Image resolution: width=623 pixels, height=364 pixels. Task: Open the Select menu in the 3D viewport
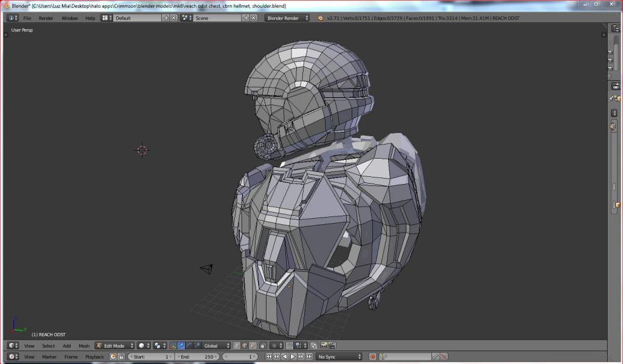click(49, 346)
